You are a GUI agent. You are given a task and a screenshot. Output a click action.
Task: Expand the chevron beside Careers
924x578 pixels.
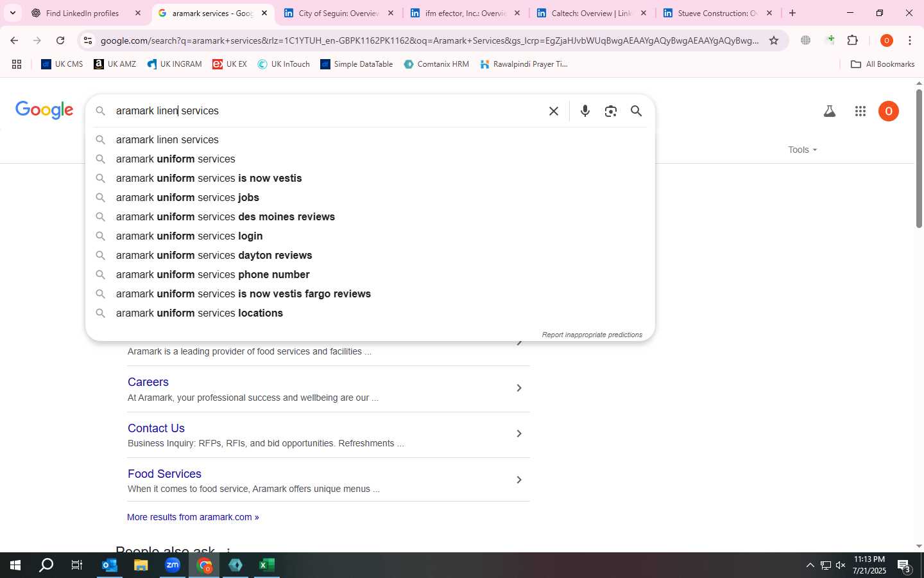click(x=519, y=388)
